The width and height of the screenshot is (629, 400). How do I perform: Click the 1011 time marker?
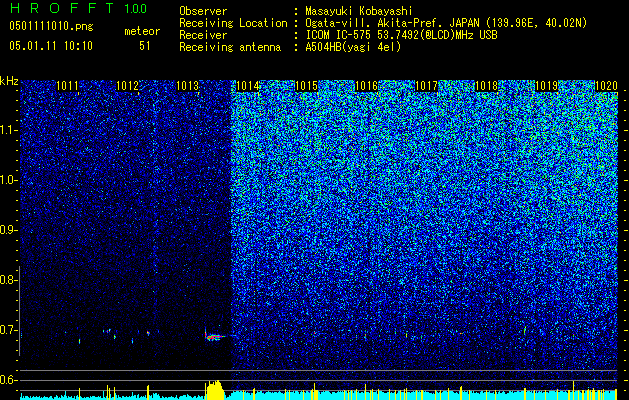pyautogui.click(x=67, y=86)
